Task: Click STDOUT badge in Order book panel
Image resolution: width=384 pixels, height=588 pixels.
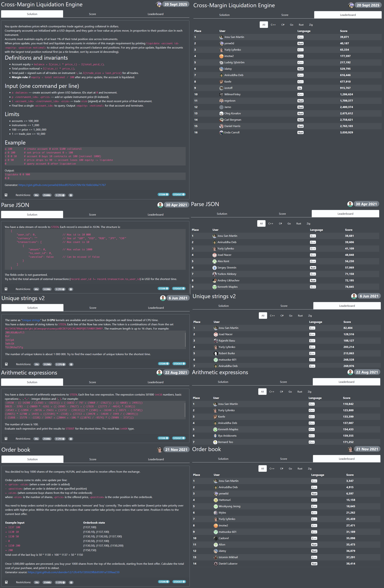Action: click(179, 582)
